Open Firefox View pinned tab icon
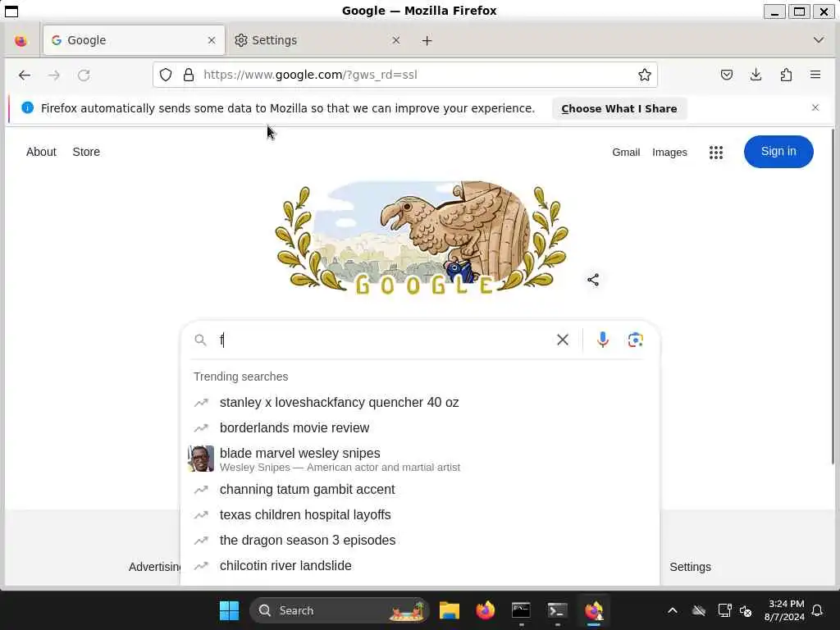Screen dimensions: 840x630 pos(21,41)
